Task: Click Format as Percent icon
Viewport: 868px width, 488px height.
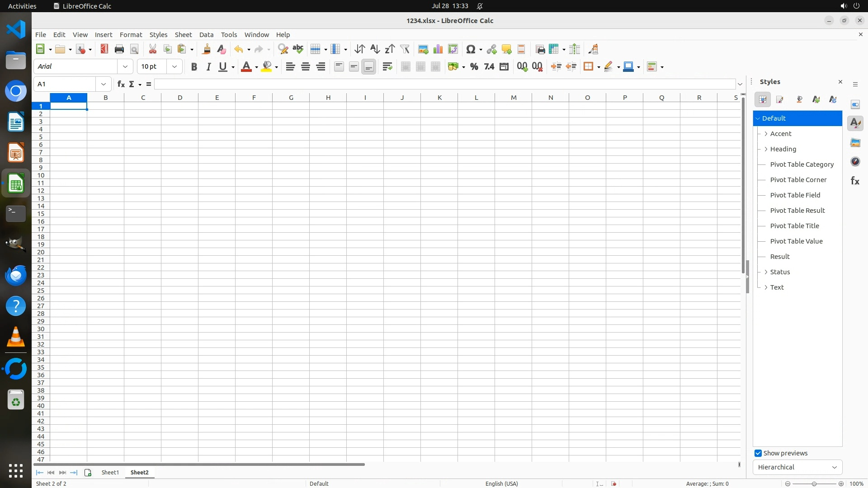Action: 474,67
